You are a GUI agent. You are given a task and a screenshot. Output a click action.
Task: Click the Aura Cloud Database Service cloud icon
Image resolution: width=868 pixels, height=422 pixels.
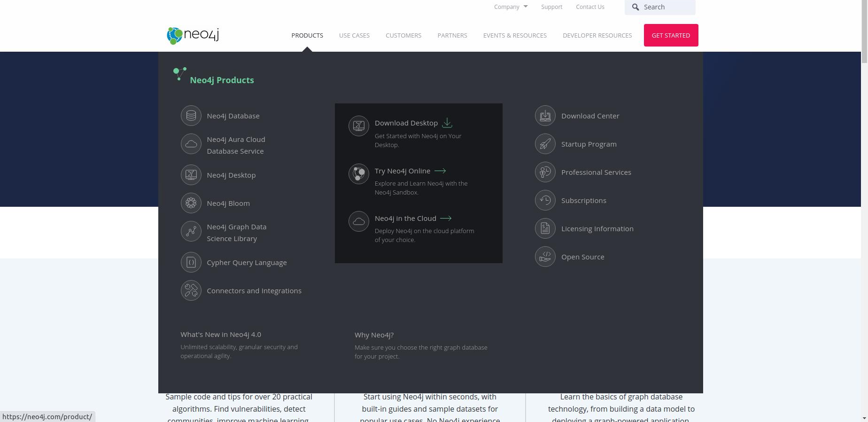tap(191, 144)
